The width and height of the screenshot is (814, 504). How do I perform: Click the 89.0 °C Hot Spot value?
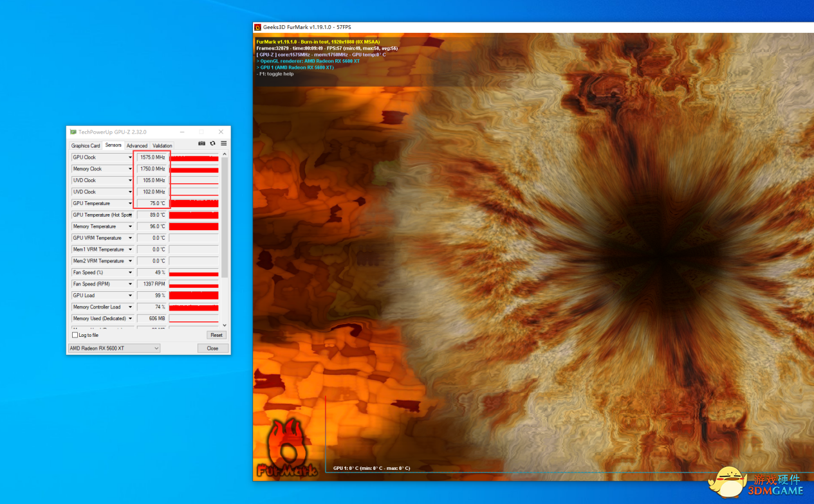152,215
